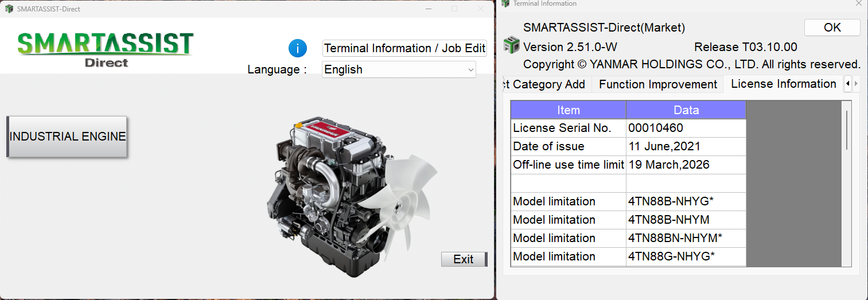Viewport: 868px width, 300px height.
Task: Switch to the License Information tab
Action: [x=784, y=84]
